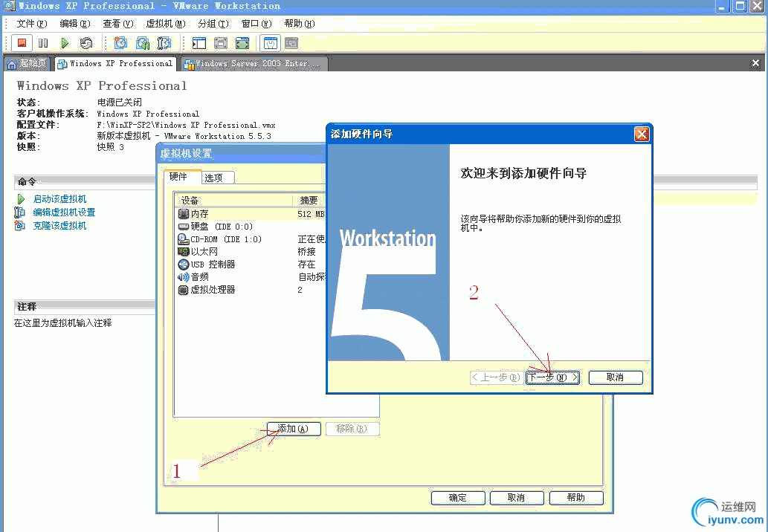Screen dimensions: 768x532
Task: Click the 命令 section header
Action: point(85,182)
